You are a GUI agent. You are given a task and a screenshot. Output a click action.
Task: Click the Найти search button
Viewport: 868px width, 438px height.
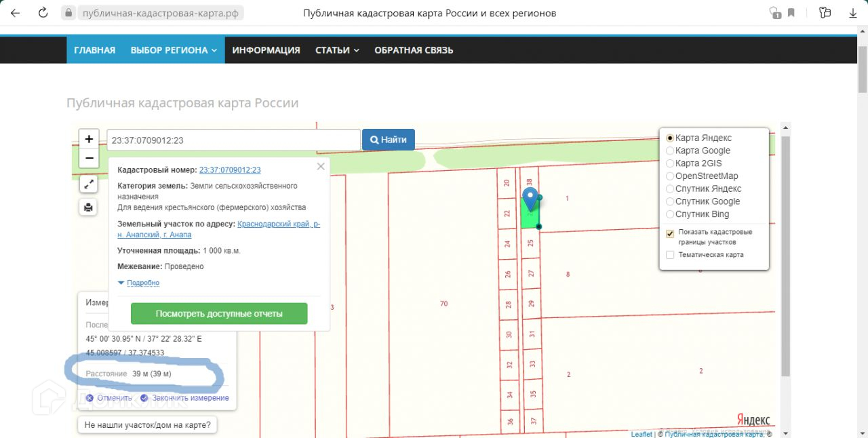click(389, 140)
